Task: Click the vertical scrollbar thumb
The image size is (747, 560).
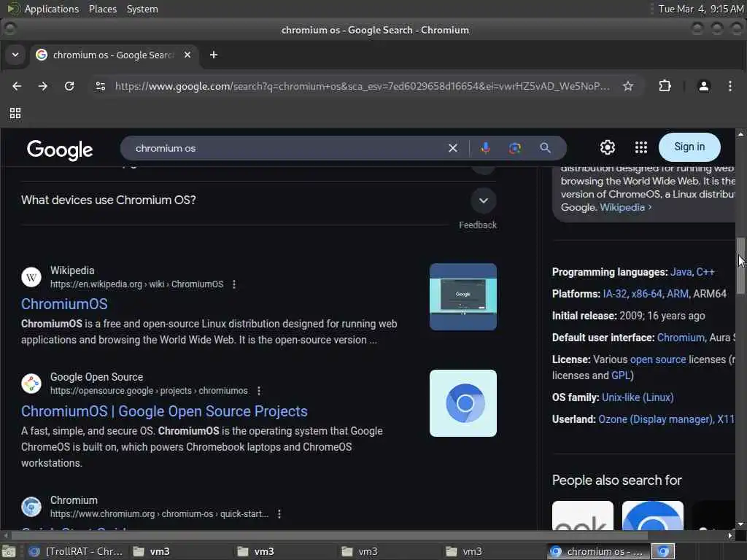Action: [741, 265]
